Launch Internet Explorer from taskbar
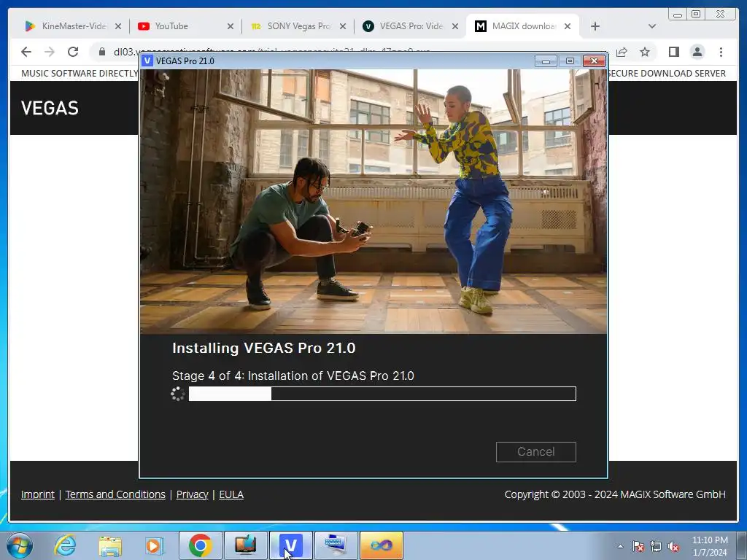Viewport: 747px width, 560px height. (x=65, y=545)
